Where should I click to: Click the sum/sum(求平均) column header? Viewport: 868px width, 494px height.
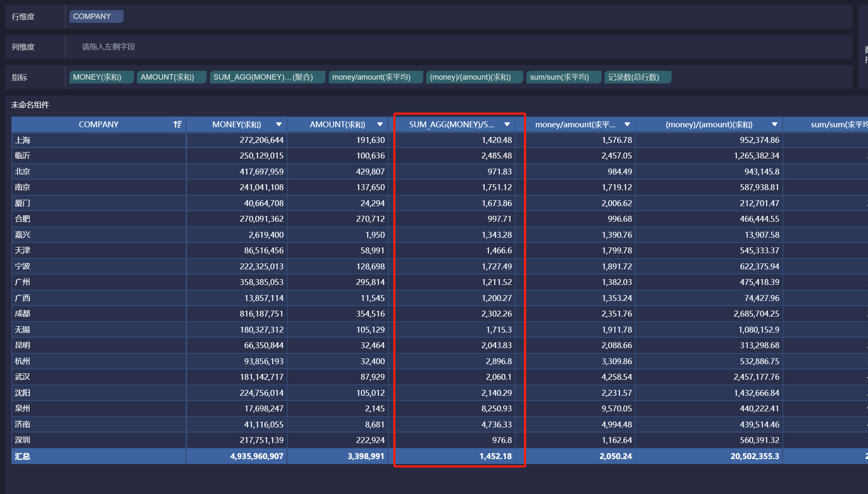pos(825,124)
